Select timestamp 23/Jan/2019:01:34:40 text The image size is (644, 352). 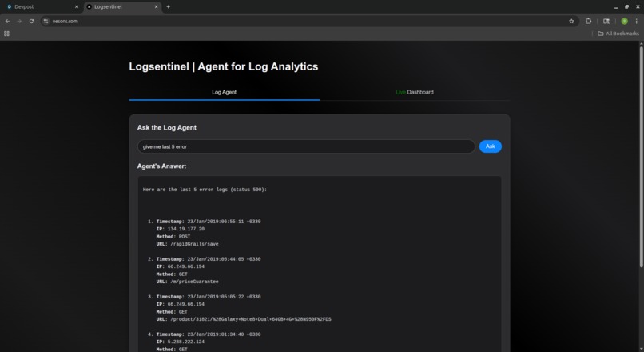pos(225,334)
